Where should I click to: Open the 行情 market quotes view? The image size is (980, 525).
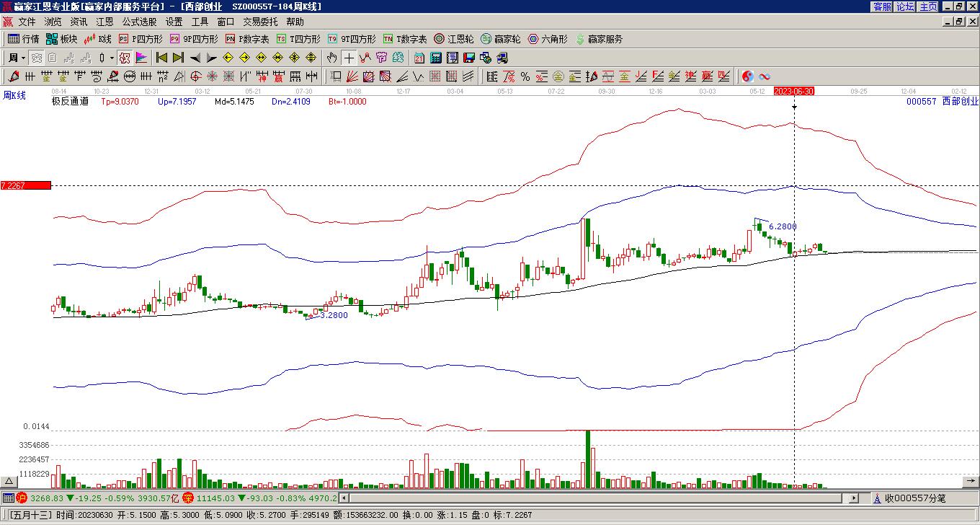click(24, 39)
